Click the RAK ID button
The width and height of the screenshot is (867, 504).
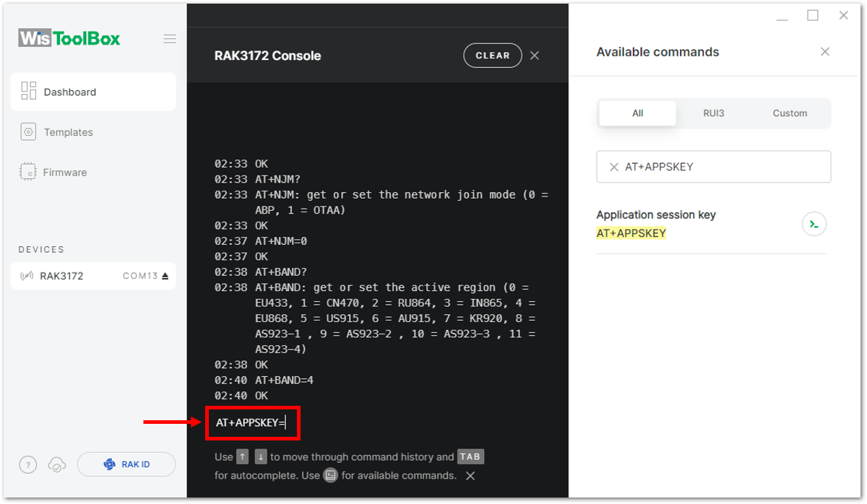(126, 464)
